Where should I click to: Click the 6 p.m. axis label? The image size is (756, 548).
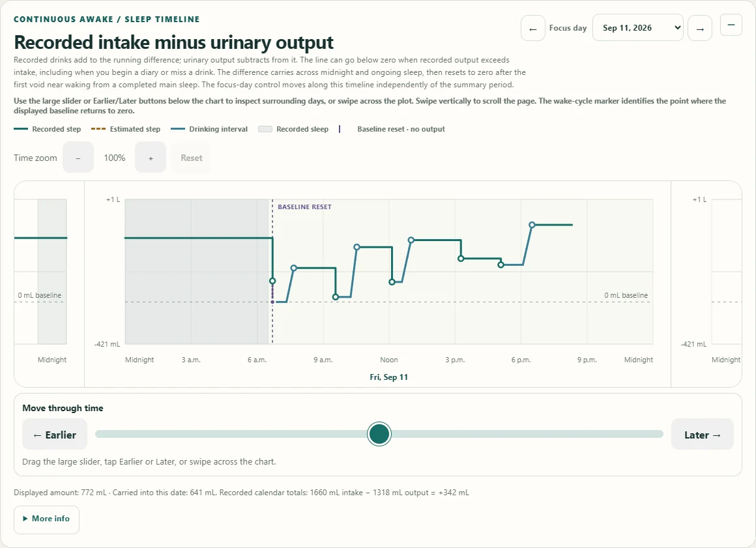coord(521,360)
